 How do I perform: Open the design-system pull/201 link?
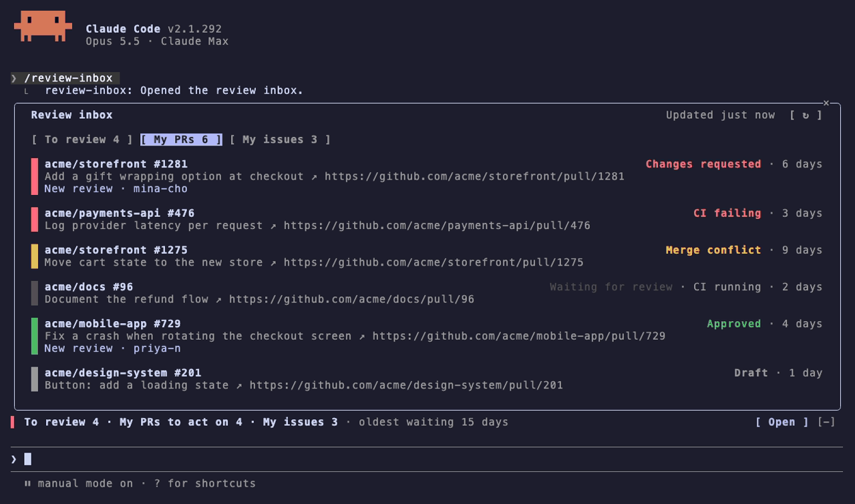(x=406, y=385)
